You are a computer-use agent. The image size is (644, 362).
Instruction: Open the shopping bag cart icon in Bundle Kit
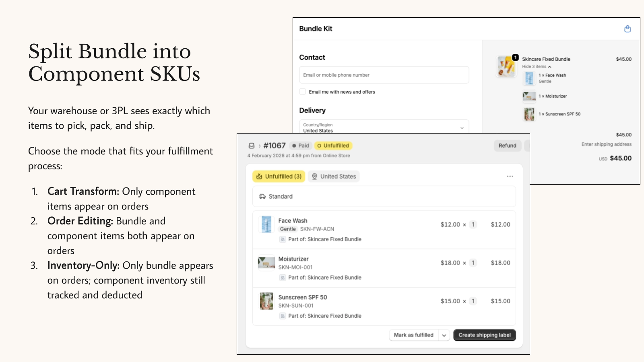click(x=627, y=29)
